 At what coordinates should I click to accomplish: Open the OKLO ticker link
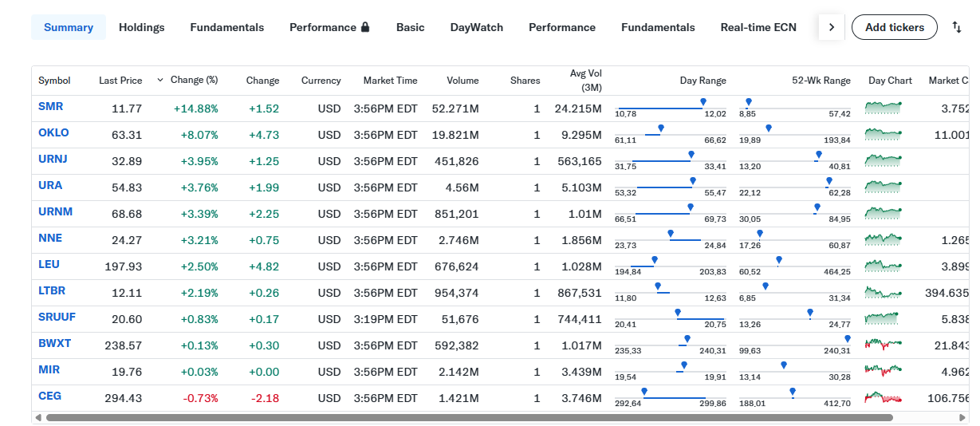point(53,133)
